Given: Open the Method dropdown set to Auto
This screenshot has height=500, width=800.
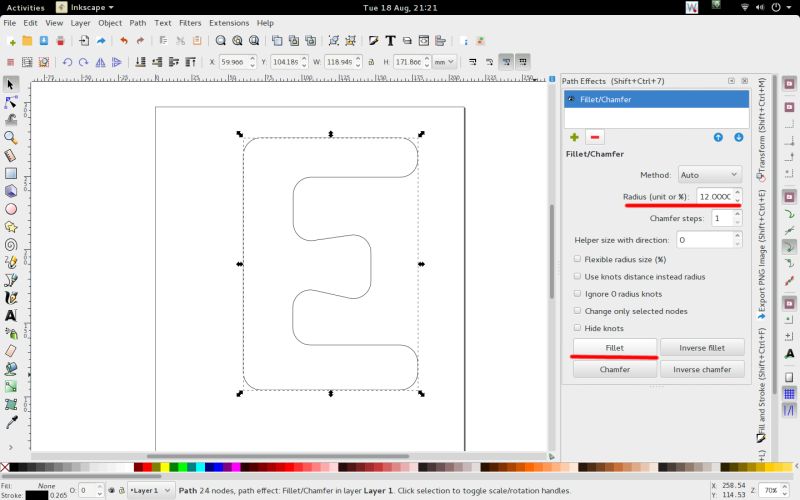Looking at the screenshot, I should pyautogui.click(x=710, y=175).
